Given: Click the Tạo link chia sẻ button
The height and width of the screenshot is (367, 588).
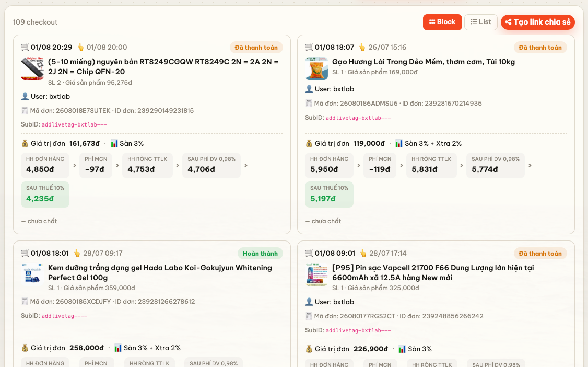Looking at the screenshot, I should [x=538, y=22].
